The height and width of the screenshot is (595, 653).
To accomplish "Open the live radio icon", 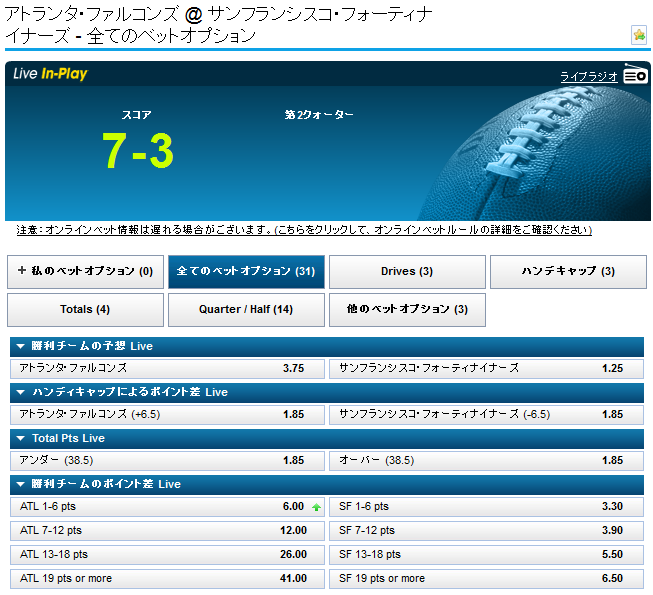I will [x=635, y=75].
